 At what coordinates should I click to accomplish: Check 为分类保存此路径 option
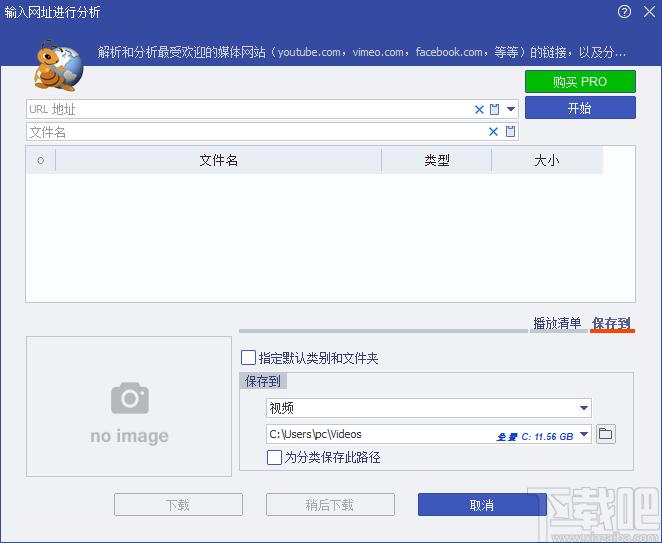pos(274,457)
